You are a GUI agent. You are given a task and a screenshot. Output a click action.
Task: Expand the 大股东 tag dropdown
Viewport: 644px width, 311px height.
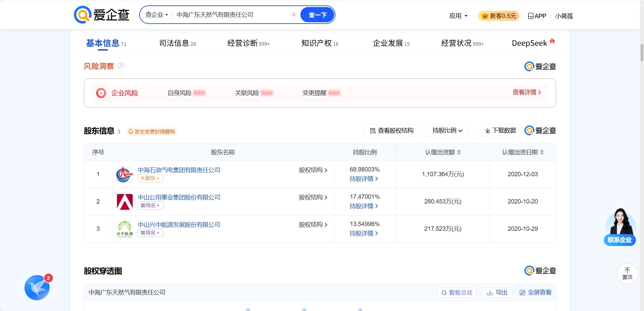click(150, 178)
